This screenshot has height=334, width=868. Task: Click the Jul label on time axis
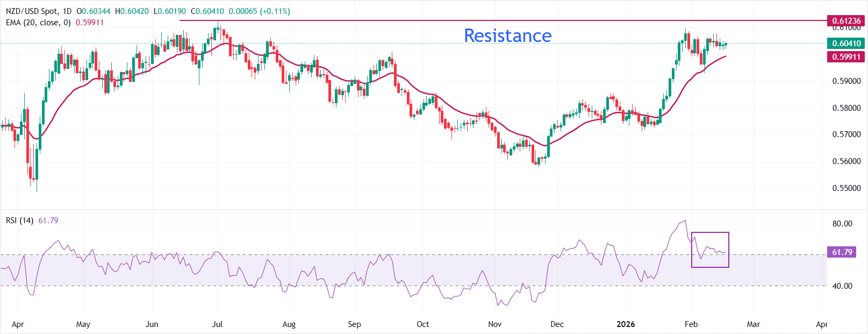pos(217,324)
